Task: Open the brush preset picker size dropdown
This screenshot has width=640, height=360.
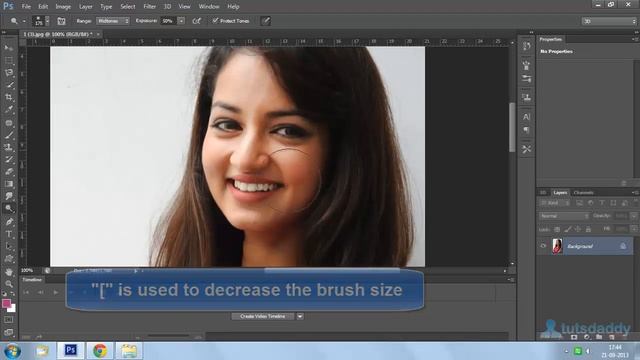Action: pos(47,21)
